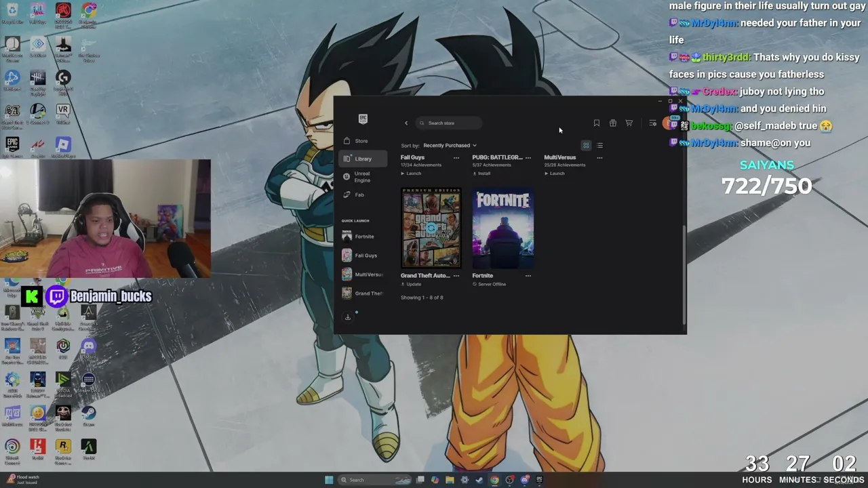Select the Discord desktop icon
The image size is (868, 488).
click(x=88, y=350)
